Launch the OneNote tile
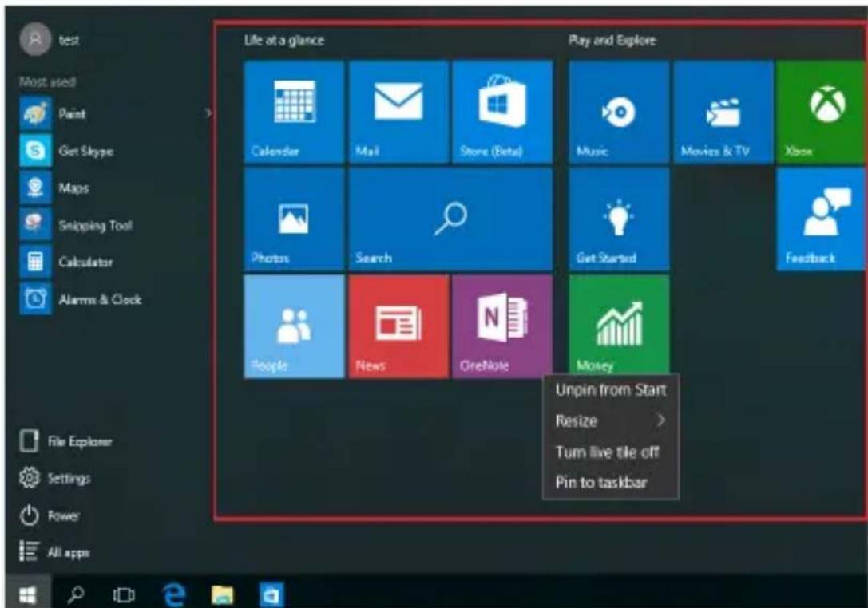868x608 pixels. pyautogui.click(x=502, y=326)
